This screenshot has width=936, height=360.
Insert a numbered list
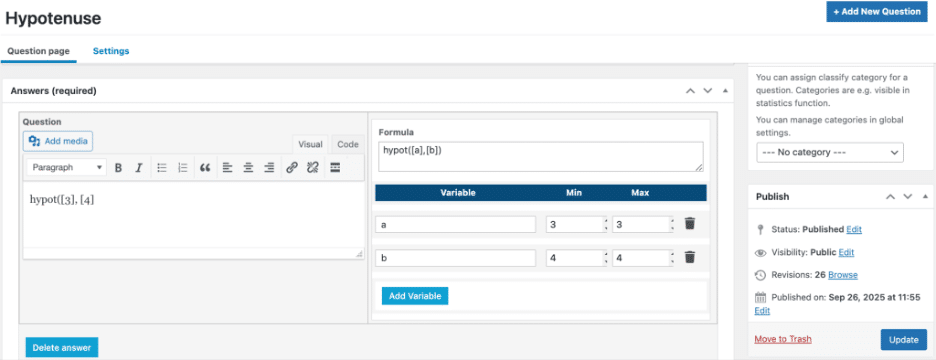click(x=183, y=168)
